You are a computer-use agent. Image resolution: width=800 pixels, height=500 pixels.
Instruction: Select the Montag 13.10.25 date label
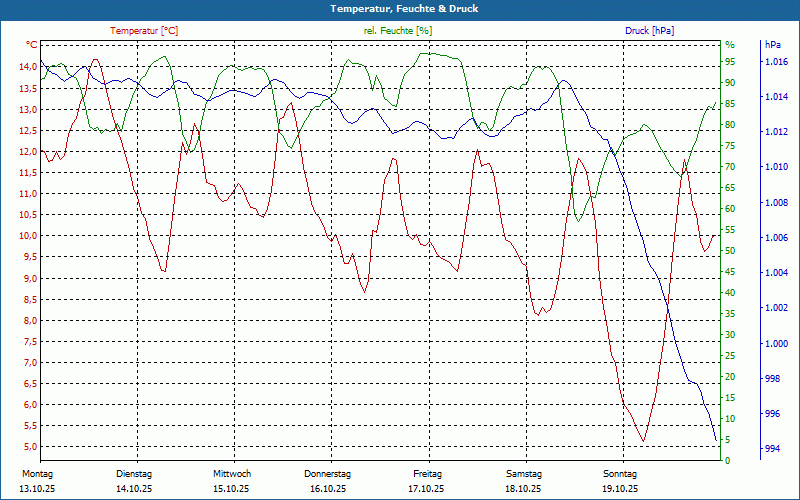tap(37, 481)
